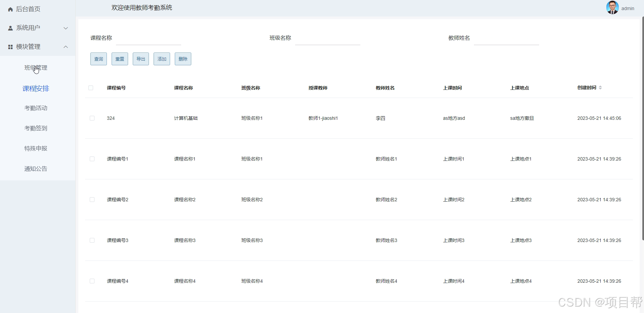Click the cell 班级名称4

(x=252, y=281)
